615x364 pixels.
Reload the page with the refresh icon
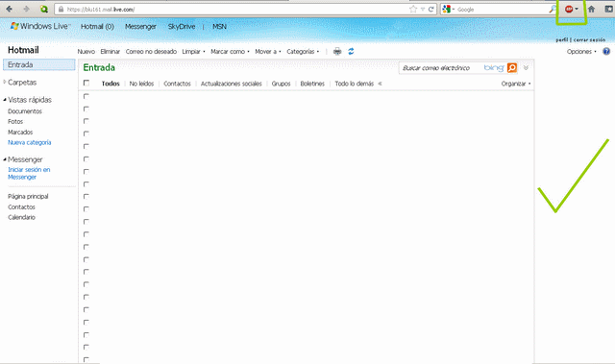[431, 9]
